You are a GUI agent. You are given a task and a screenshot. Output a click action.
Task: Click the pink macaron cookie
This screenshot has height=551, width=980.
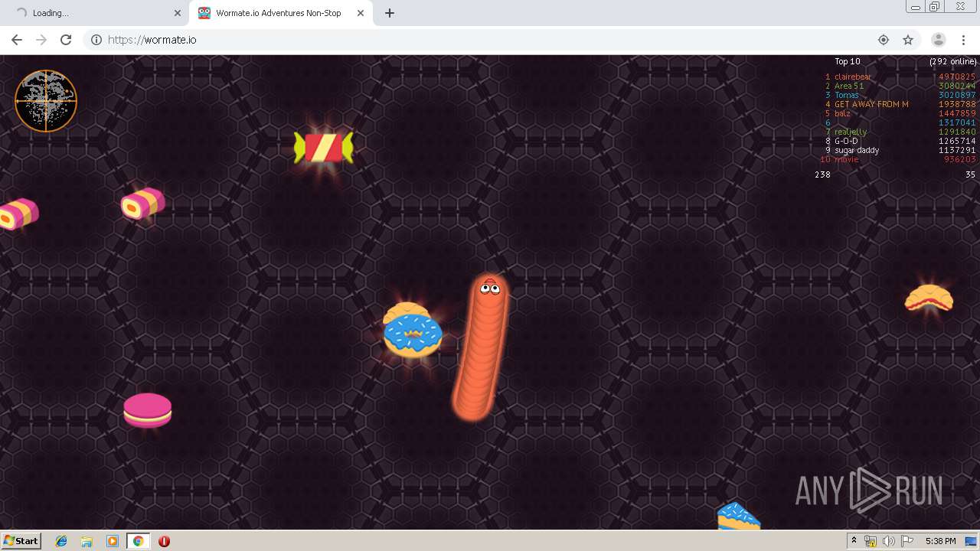click(148, 410)
